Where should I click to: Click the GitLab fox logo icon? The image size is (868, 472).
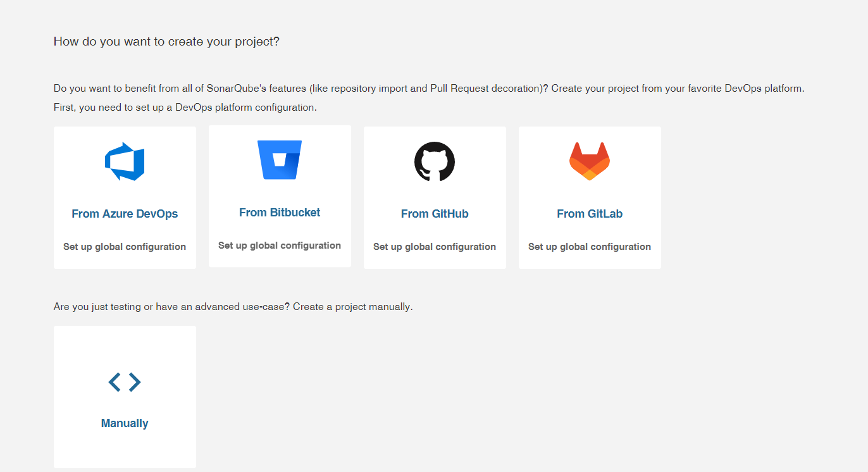[590, 161]
